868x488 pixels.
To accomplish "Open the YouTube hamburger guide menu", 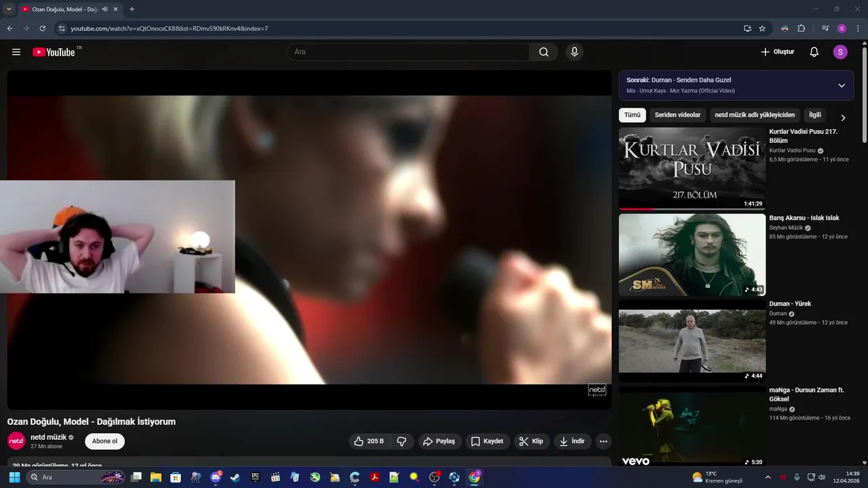I will 16,52.
